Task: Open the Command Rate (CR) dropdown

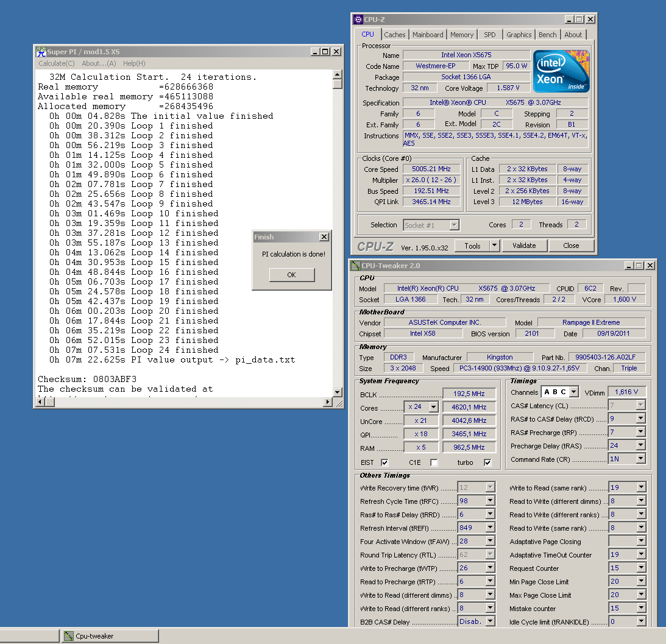Action: [641, 459]
